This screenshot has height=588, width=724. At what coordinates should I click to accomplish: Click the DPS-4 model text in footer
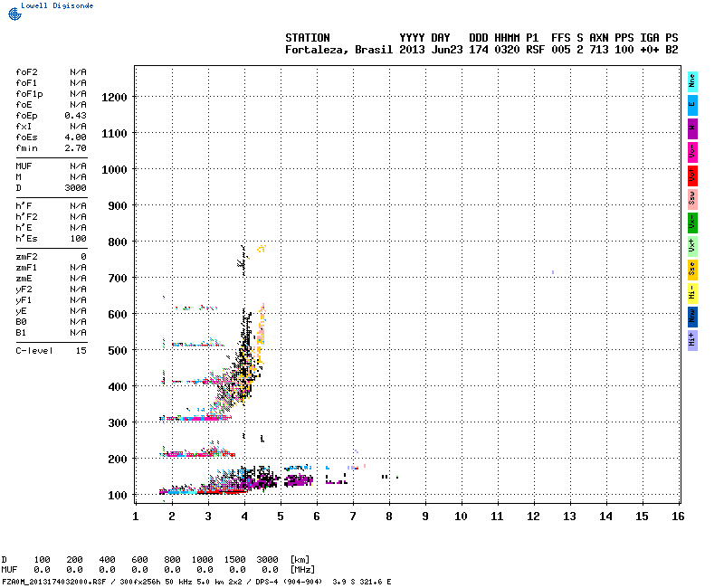coord(268,582)
